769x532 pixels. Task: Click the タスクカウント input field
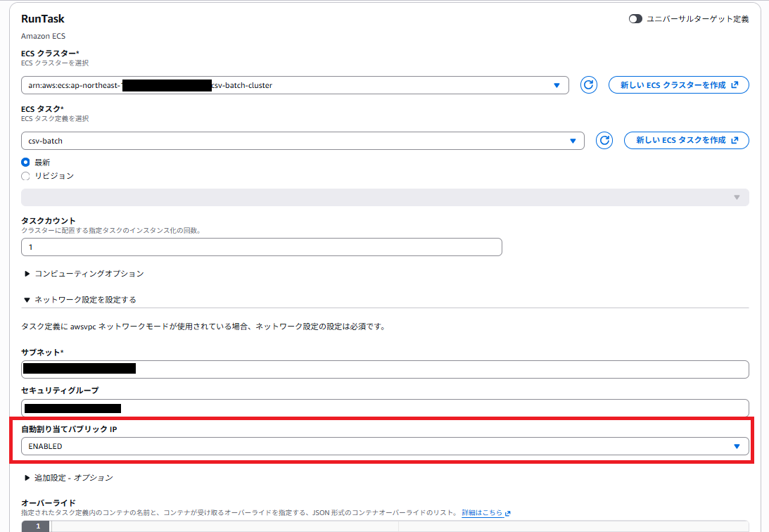[x=262, y=247]
